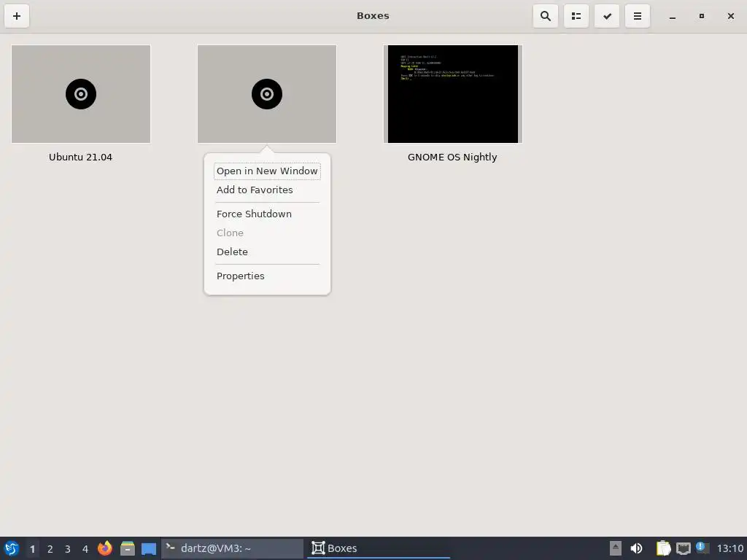747x560 pixels.
Task: Switch to workspace 3 in the pager
Action: click(68, 548)
